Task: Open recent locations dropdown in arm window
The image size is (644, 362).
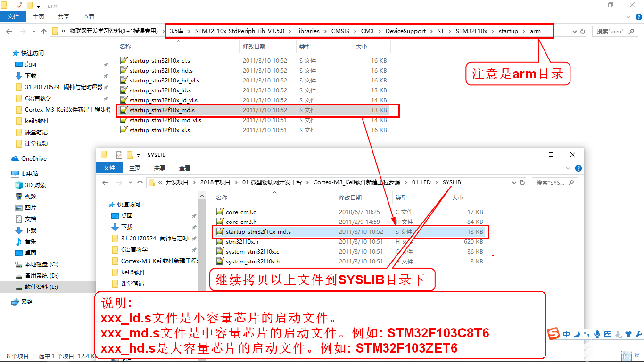Action: coord(33,31)
